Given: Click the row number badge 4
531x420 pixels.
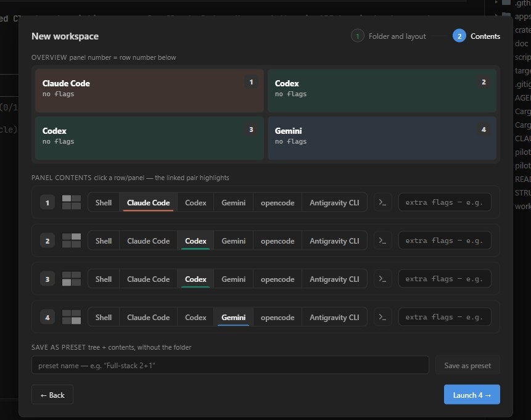Looking at the screenshot, I should [x=47, y=318].
